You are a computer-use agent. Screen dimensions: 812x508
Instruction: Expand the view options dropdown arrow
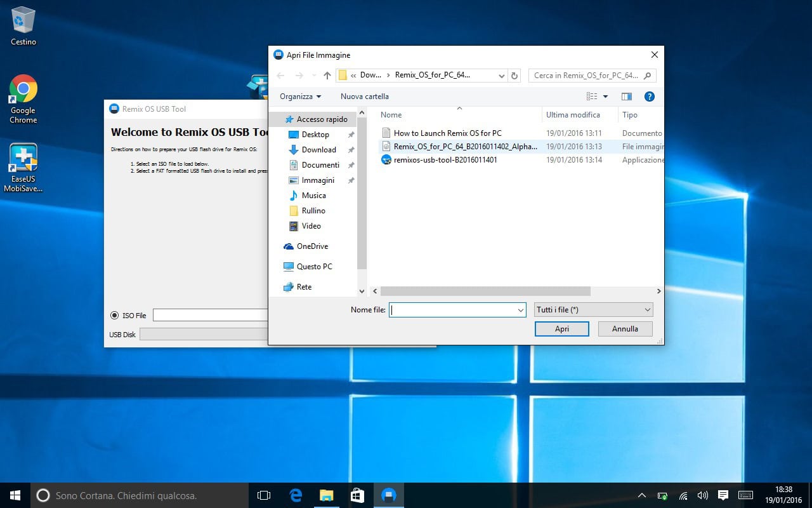pos(605,97)
